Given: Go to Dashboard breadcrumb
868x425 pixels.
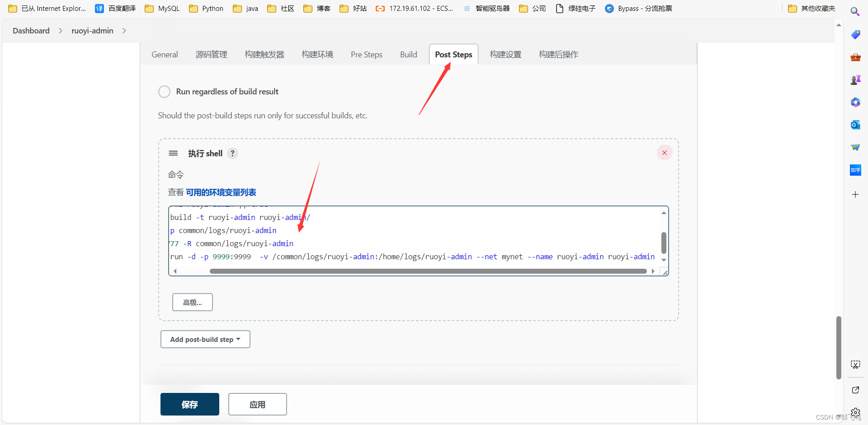Looking at the screenshot, I should pos(31,31).
